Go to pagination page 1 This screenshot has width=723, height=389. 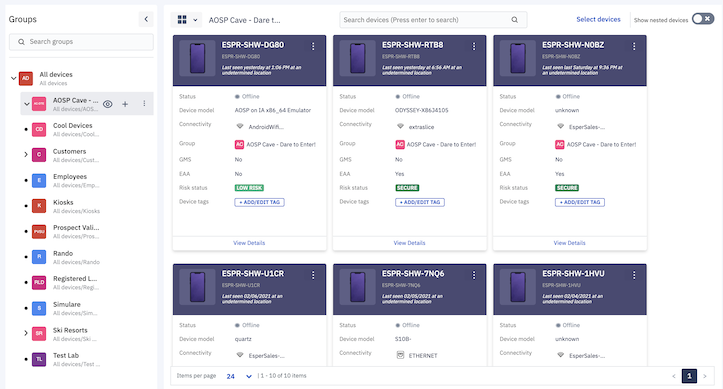click(x=689, y=376)
